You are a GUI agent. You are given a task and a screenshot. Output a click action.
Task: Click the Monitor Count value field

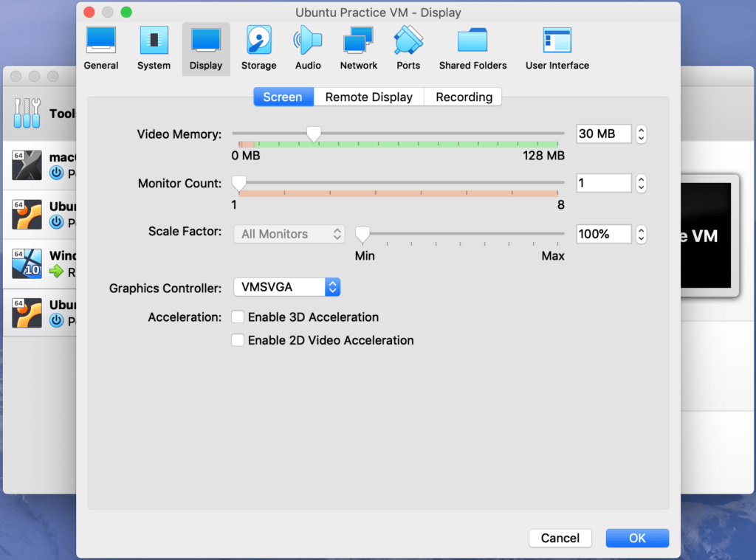[604, 183]
